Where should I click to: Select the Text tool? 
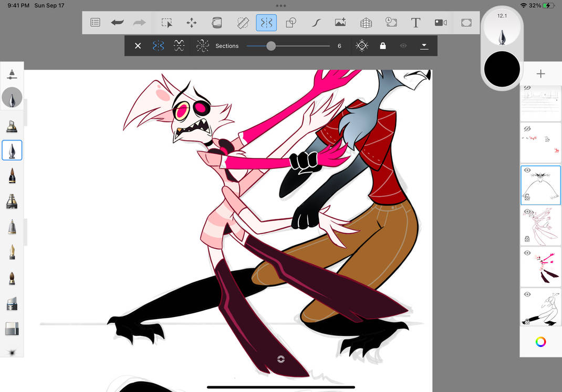click(x=415, y=23)
